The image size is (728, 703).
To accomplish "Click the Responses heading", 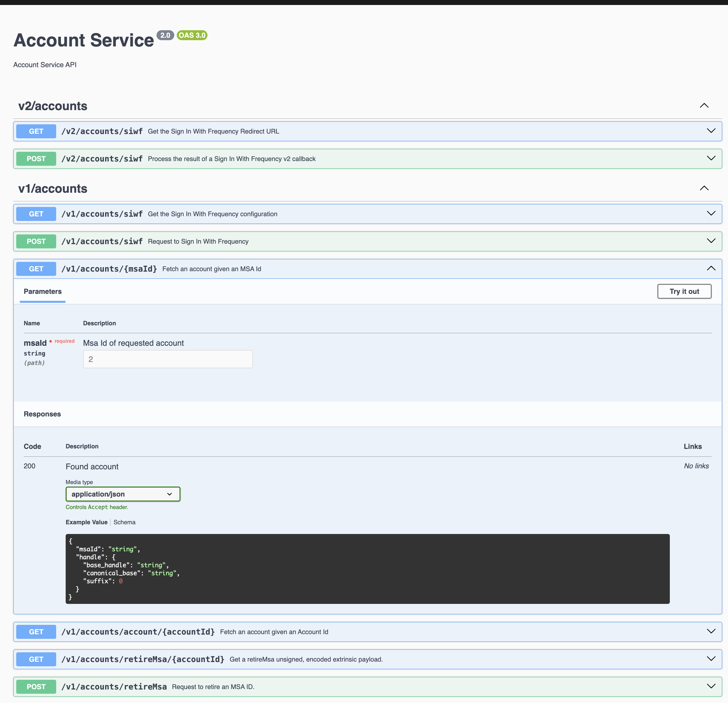I will [42, 414].
